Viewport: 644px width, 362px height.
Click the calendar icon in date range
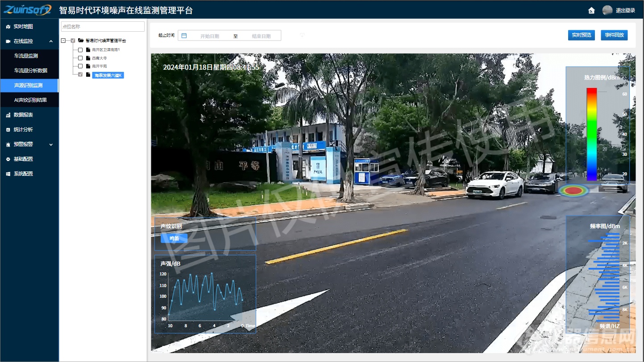click(x=184, y=36)
